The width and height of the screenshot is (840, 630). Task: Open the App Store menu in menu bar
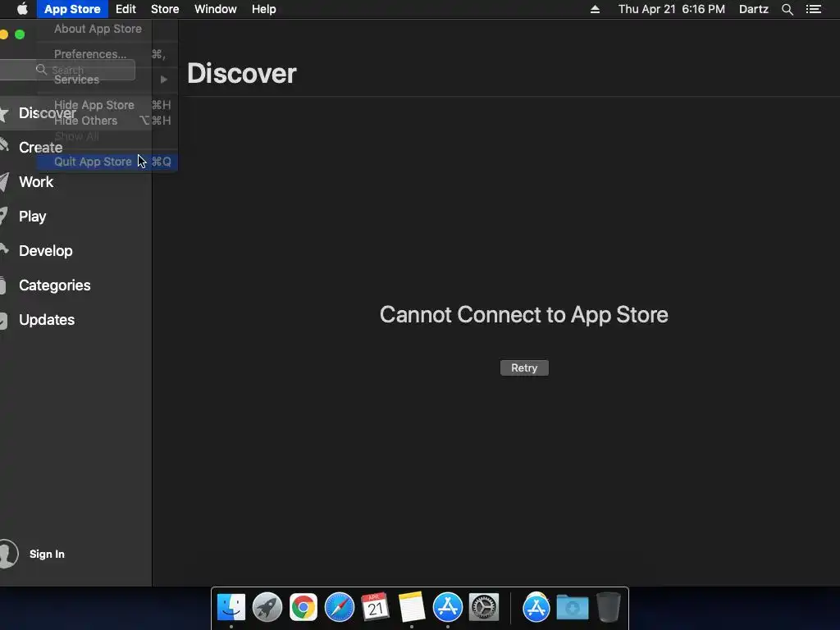click(72, 9)
